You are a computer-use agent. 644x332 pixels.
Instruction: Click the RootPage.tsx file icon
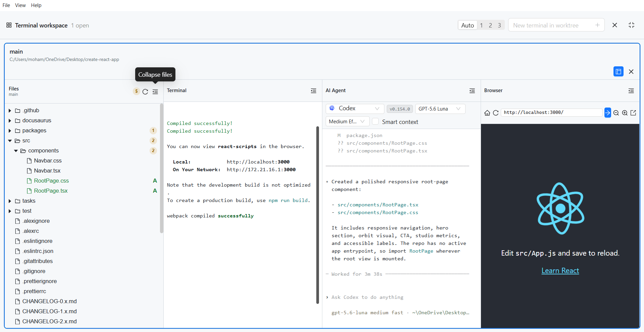click(29, 191)
